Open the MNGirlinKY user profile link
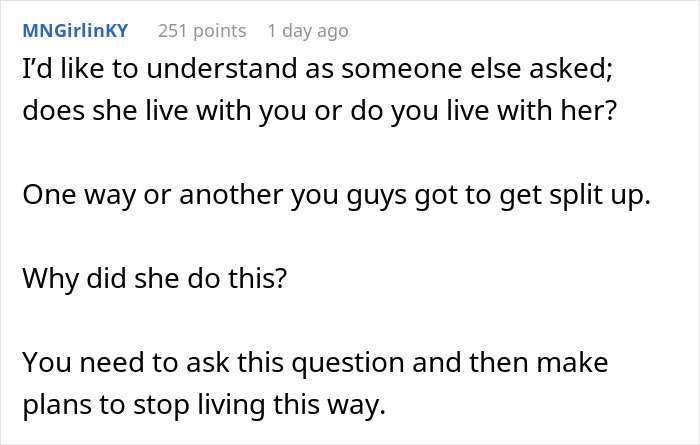700x445 pixels. (75, 31)
